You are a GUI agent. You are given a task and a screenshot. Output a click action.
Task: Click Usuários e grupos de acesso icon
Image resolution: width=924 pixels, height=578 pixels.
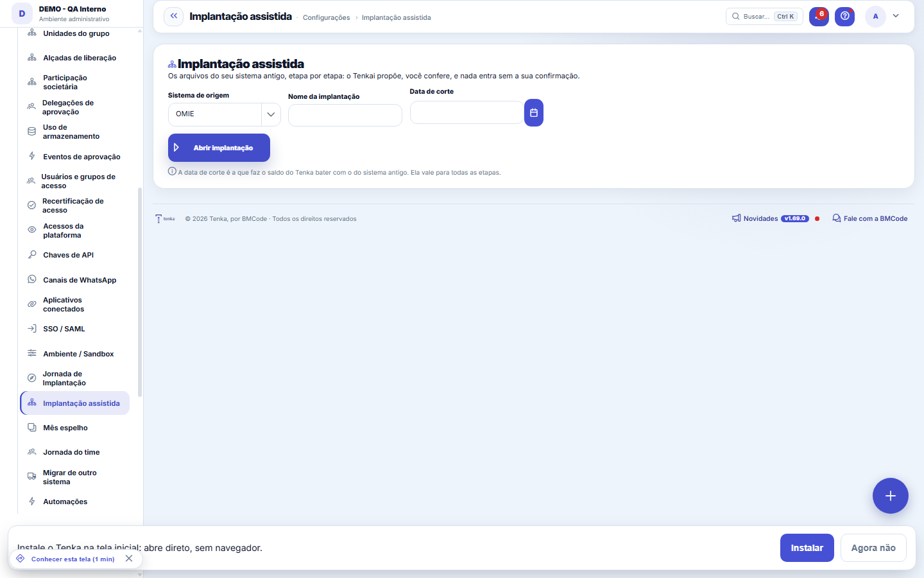tap(31, 181)
